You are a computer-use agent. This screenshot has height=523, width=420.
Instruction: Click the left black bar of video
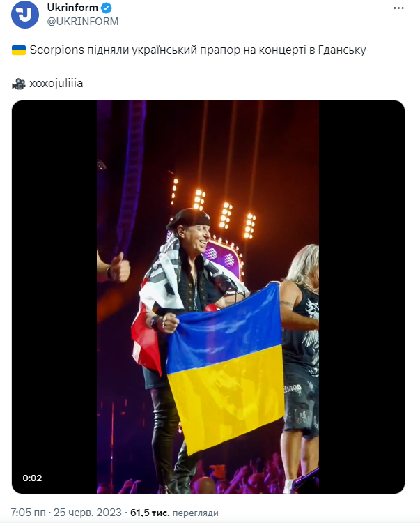coord(54,297)
